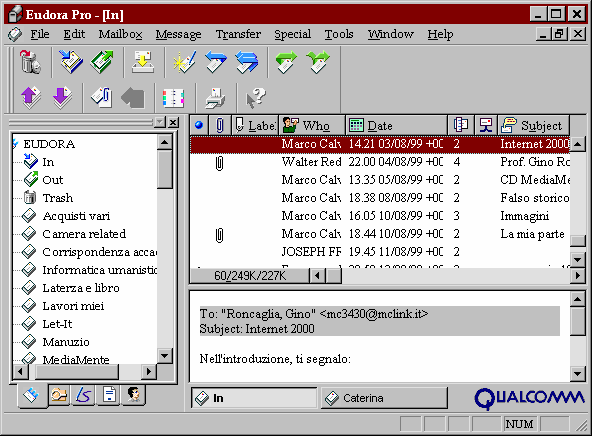The height and width of the screenshot is (436, 592).
Task: Select the Trash mailbox in tree
Action: tap(48, 198)
